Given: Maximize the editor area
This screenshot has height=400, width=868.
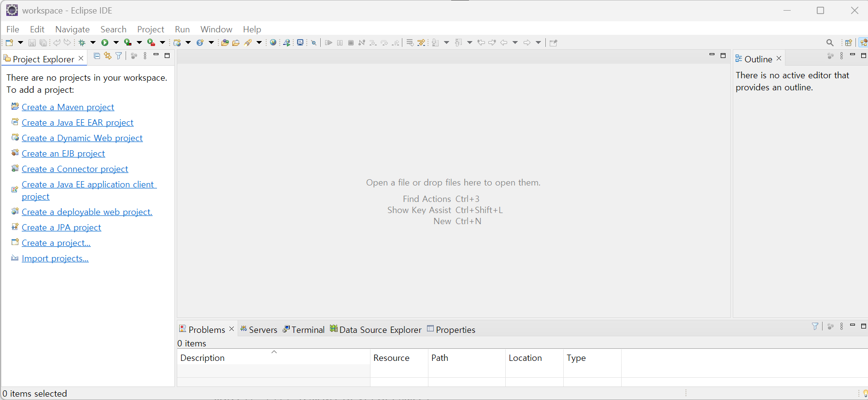Looking at the screenshot, I should coord(723,56).
